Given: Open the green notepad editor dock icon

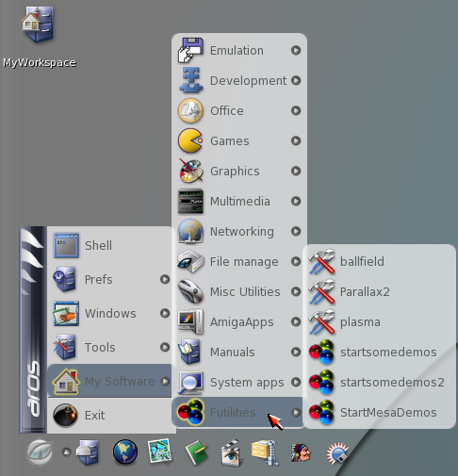Looking at the screenshot, I should pyautogui.click(x=197, y=453).
